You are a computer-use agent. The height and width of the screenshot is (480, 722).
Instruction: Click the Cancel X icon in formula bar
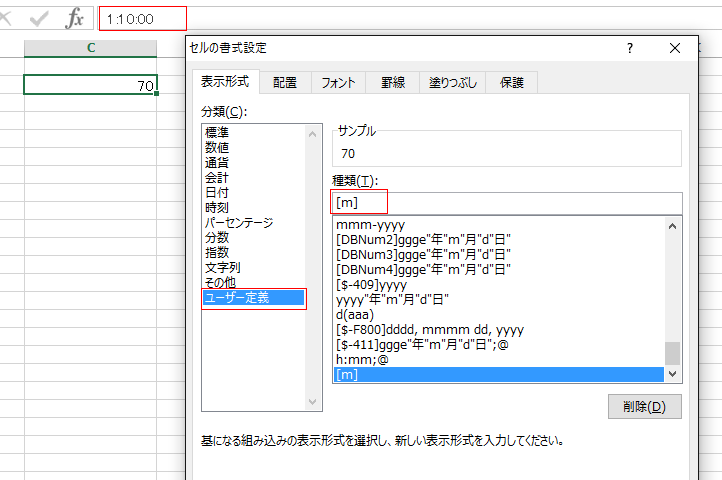tap(8, 19)
